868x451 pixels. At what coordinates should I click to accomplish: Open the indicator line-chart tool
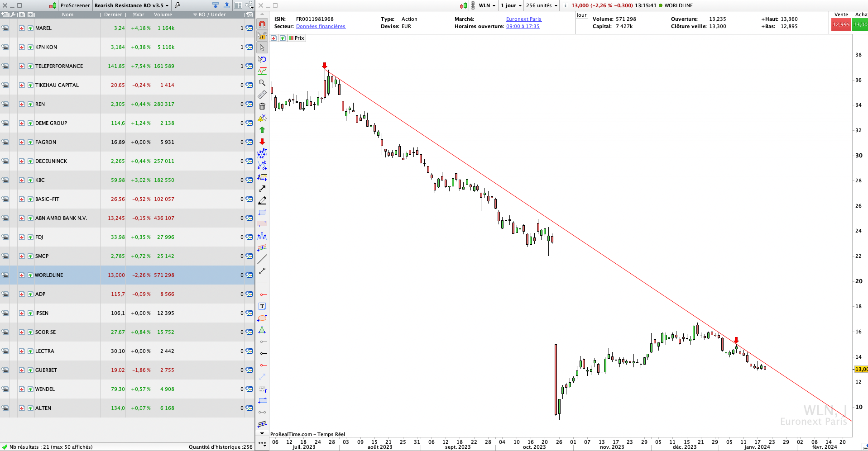pyautogui.click(x=262, y=71)
